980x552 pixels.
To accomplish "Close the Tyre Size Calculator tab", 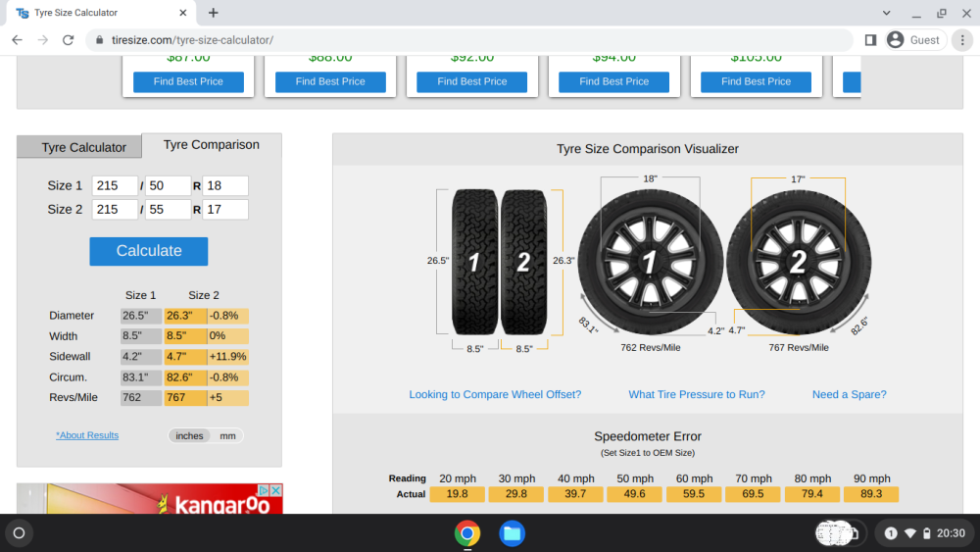I will pyautogui.click(x=183, y=13).
